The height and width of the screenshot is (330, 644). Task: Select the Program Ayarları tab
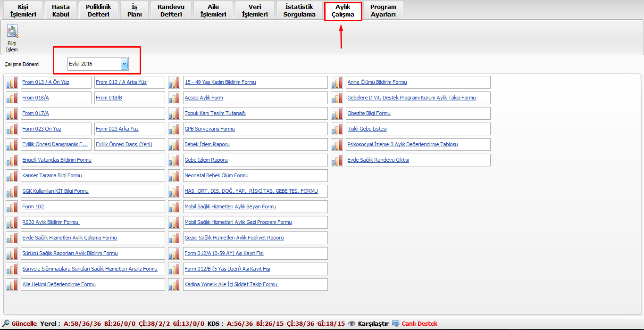383,10
